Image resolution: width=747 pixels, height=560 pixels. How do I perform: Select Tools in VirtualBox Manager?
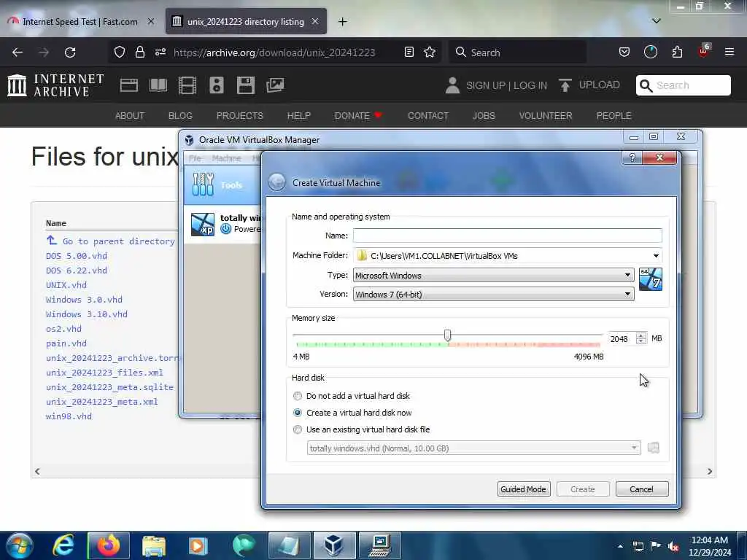[x=222, y=184]
